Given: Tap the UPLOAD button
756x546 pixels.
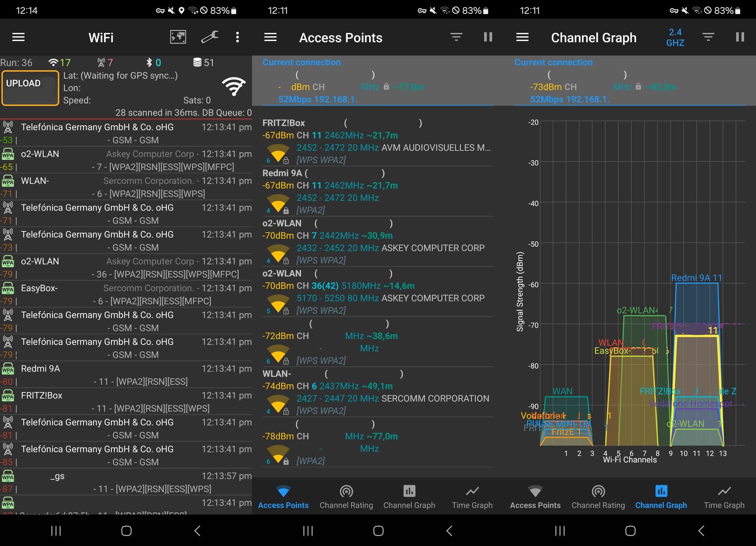Looking at the screenshot, I should (x=30, y=88).
